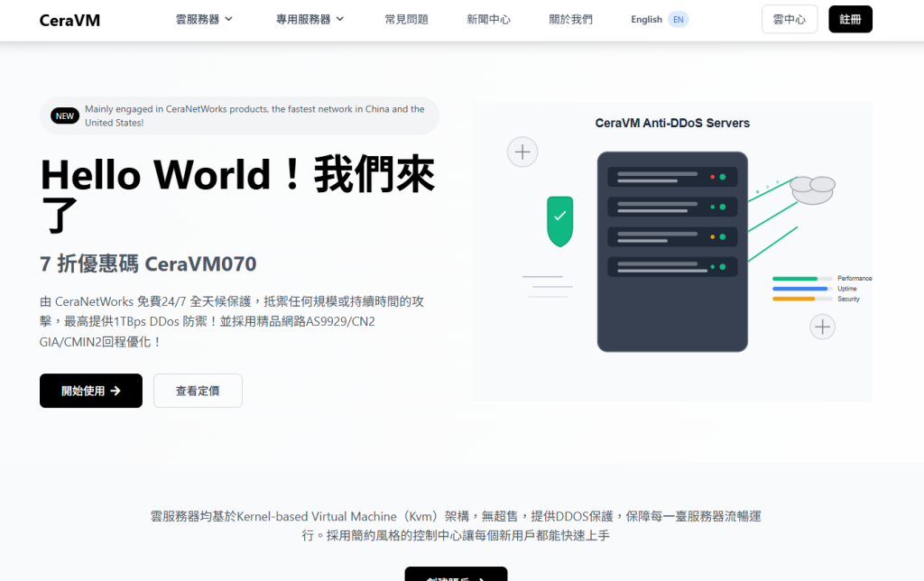Click the arrow icon in 開始使用 button
The height and width of the screenshot is (581, 924).
(x=115, y=391)
